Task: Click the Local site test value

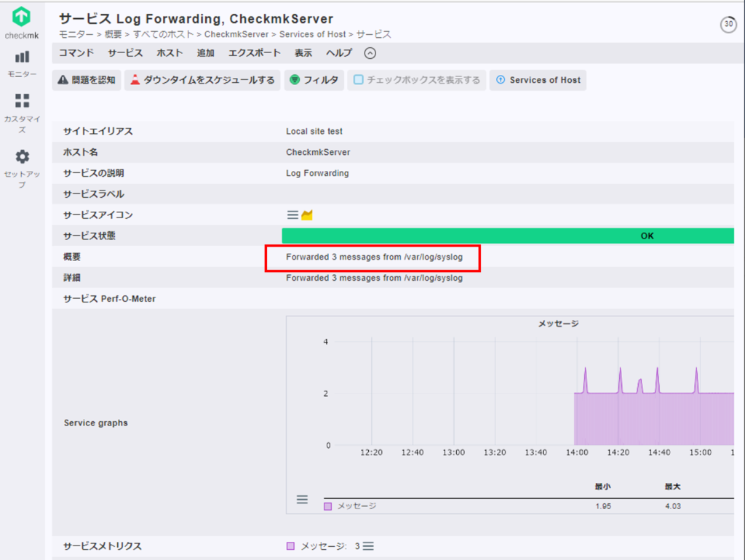Action: (x=314, y=131)
